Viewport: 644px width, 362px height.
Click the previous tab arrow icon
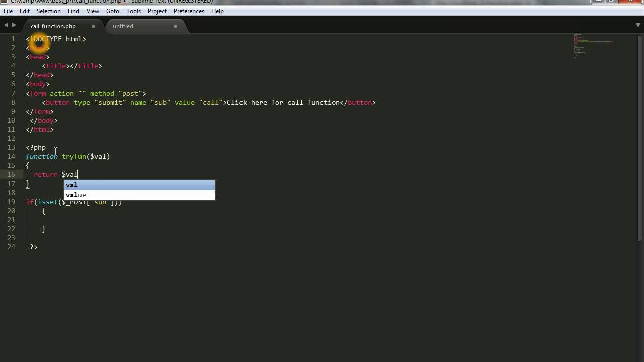click(6, 25)
